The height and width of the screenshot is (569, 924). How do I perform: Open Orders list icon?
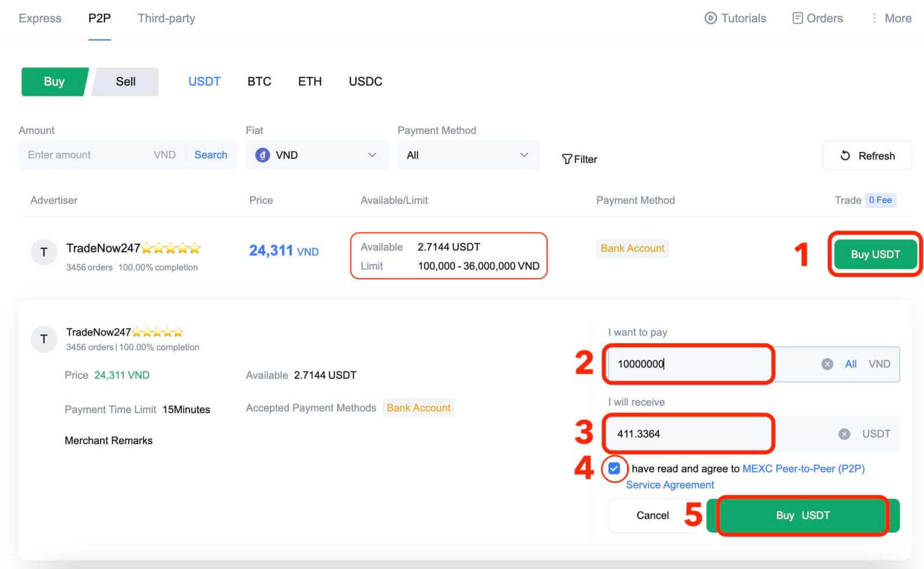[x=798, y=18]
